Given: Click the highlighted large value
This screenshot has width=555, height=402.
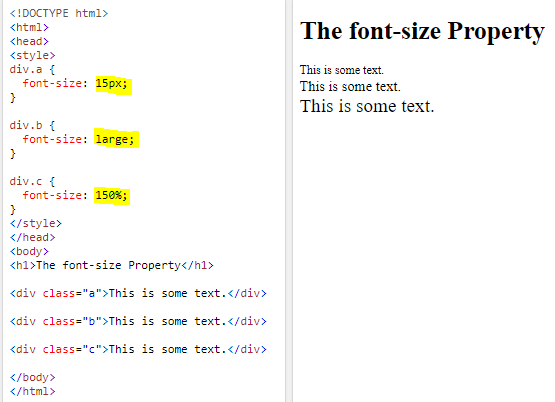Looking at the screenshot, I should coord(116,139).
